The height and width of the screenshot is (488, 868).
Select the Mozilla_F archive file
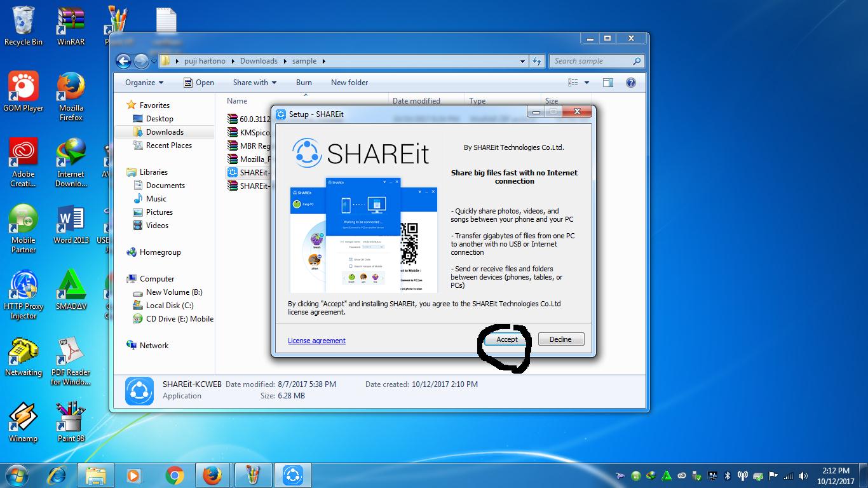click(249, 159)
